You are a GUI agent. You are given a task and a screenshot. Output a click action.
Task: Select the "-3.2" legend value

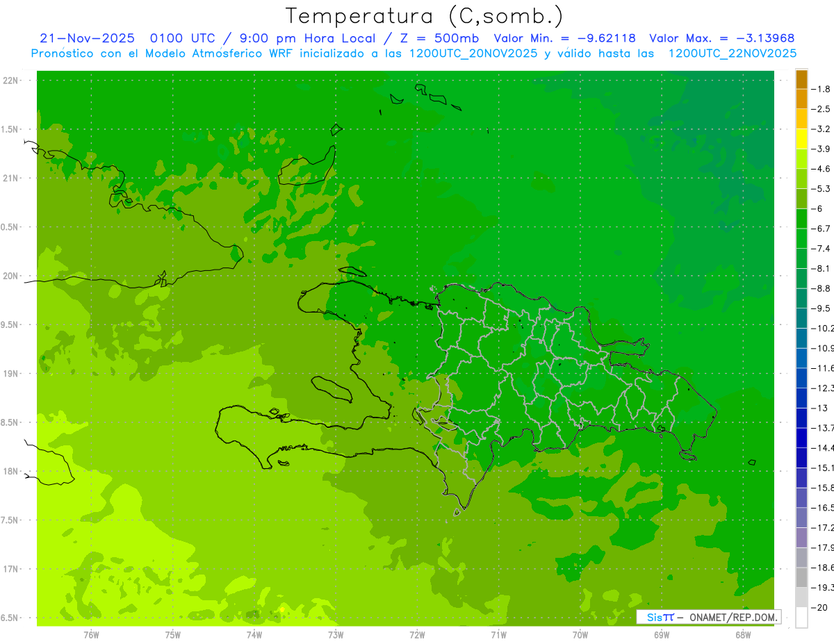821,129
